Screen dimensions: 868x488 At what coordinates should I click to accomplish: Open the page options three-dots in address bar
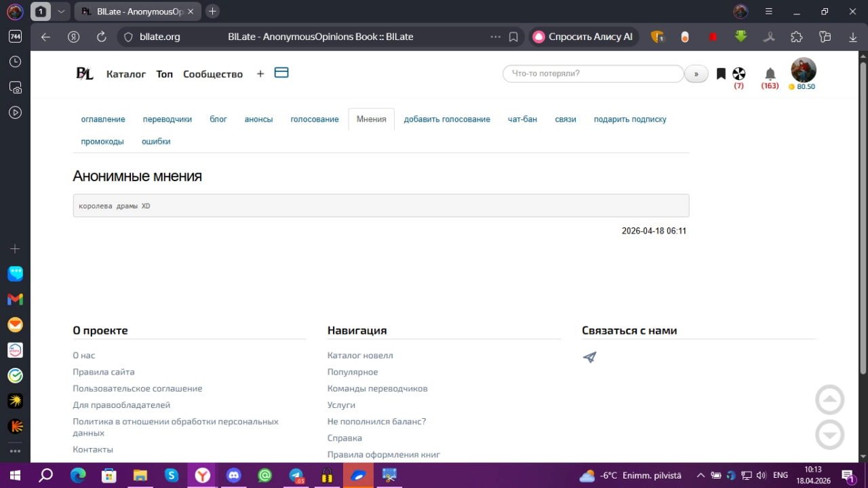[496, 37]
